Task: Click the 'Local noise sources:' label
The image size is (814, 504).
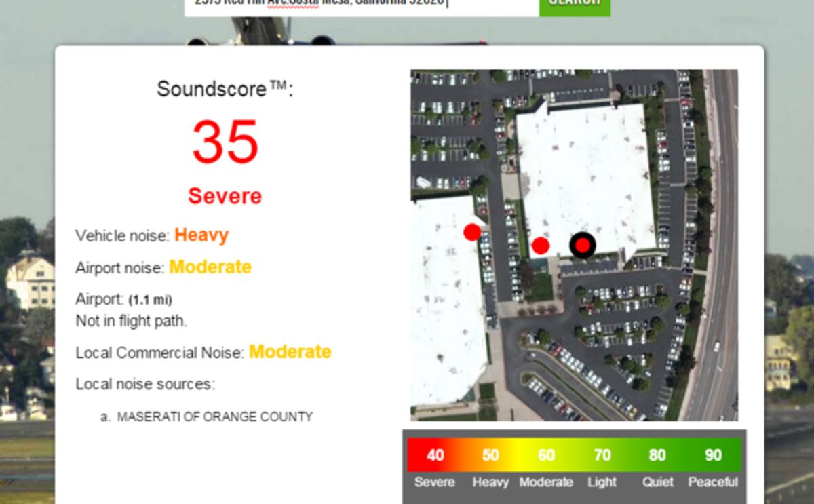Action: tap(145, 384)
